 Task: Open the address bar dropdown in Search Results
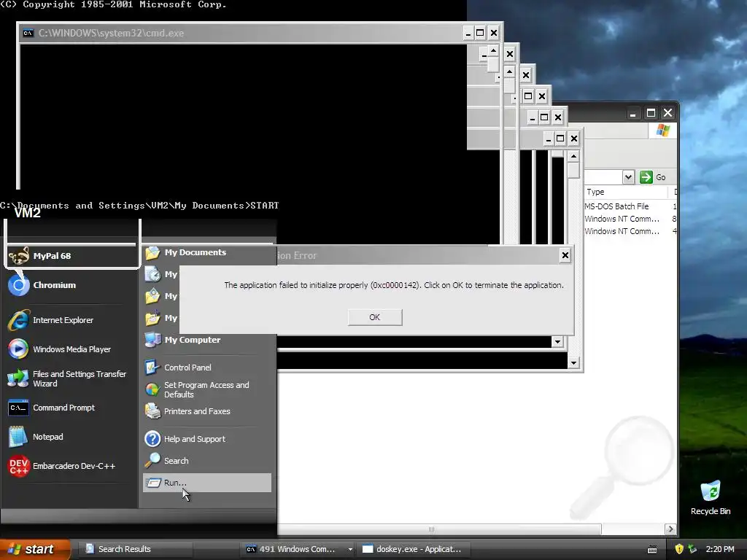tap(628, 177)
